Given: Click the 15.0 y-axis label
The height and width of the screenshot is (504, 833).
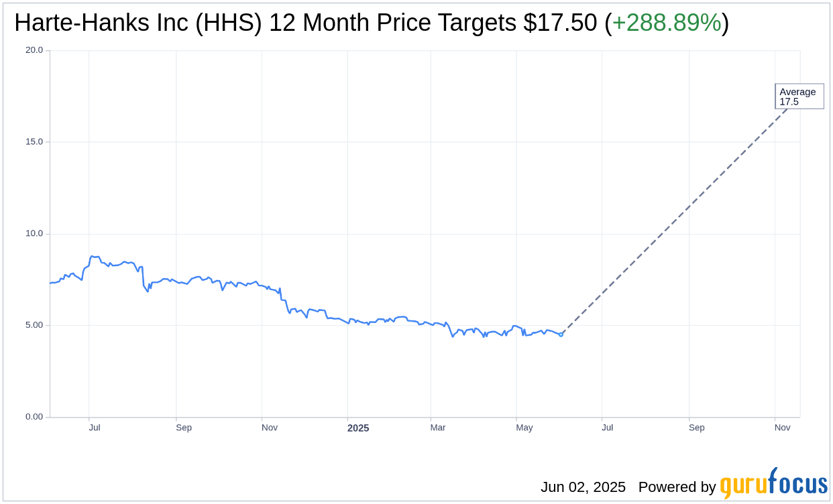Looking at the screenshot, I should pyautogui.click(x=34, y=142).
